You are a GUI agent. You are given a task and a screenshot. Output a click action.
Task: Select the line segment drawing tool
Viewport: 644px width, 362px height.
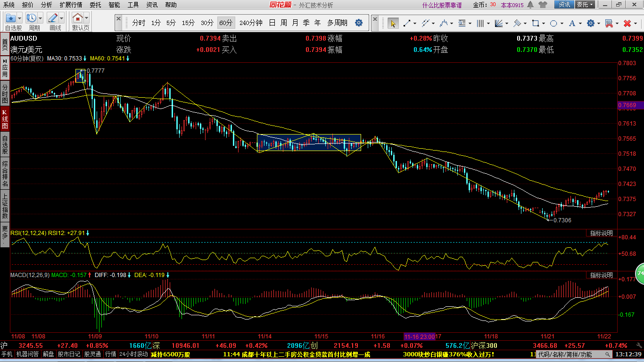point(406,23)
